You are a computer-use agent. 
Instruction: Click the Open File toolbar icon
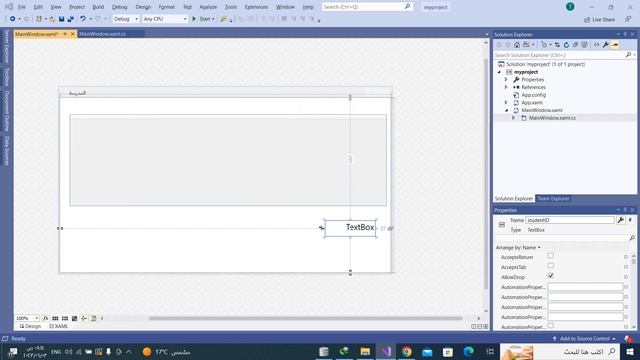[52, 19]
